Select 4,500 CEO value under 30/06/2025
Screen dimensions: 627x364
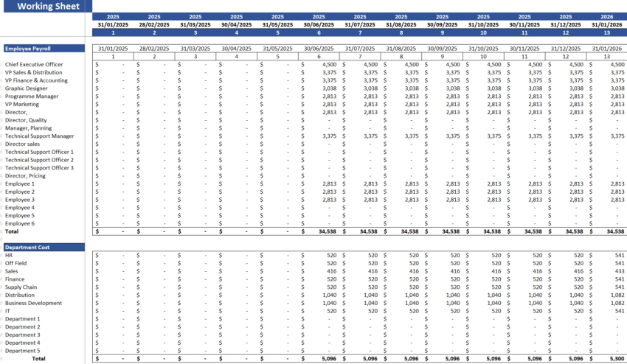coord(330,64)
